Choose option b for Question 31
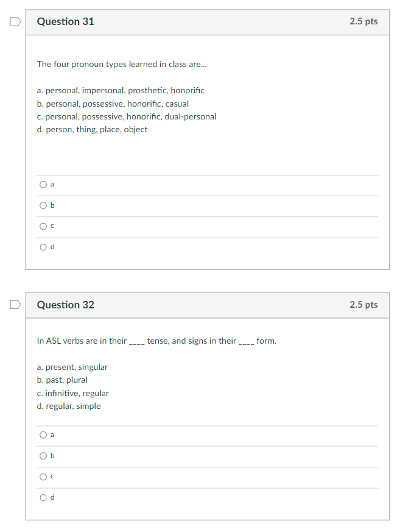Screen dimensions: 400x532 click(x=43, y=205)
